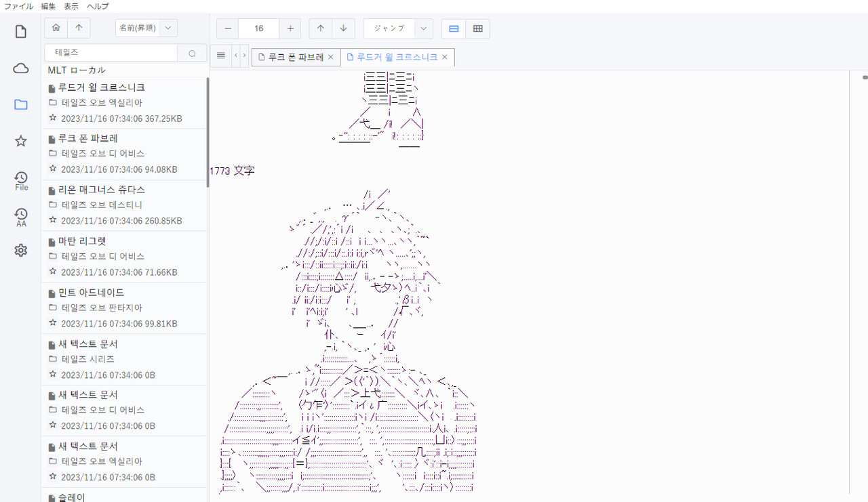Open the favorites star in sidebar

pos(21,141)
